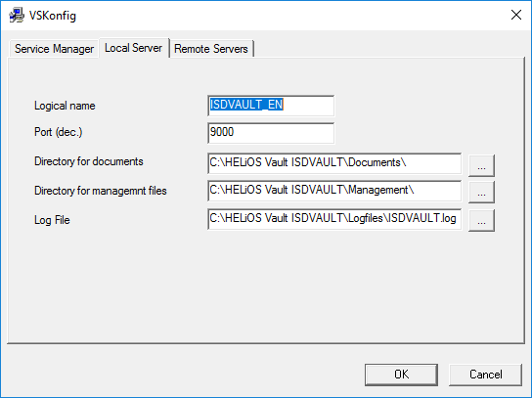Click the Port (dec.) label

pos(59,132)
